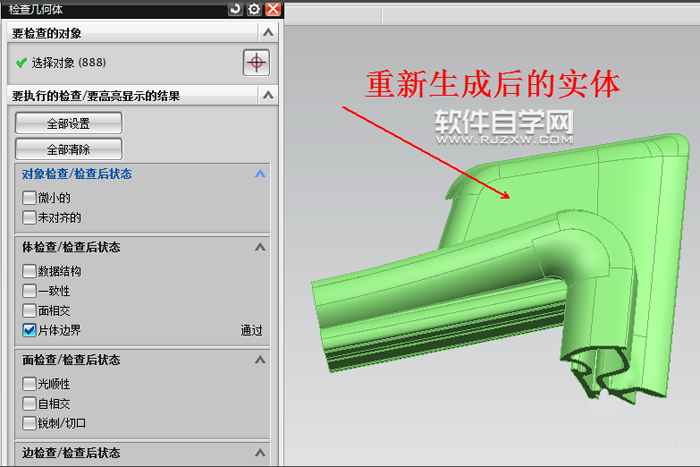
Task: Check the 光顺性 option
Action: pos(29,384)
